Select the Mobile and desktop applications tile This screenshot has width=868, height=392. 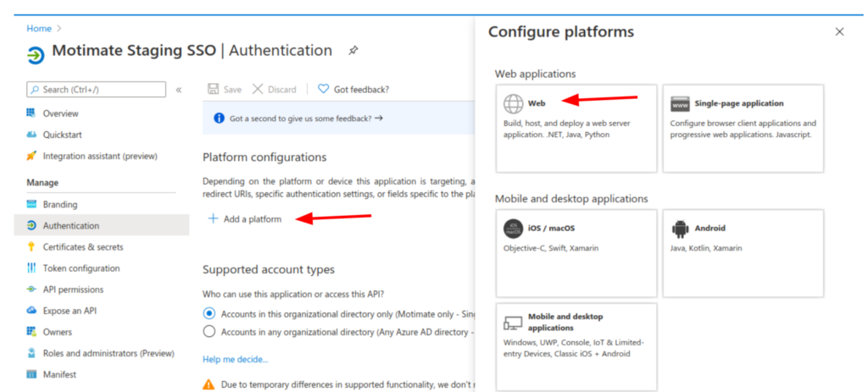pos(576,334)
